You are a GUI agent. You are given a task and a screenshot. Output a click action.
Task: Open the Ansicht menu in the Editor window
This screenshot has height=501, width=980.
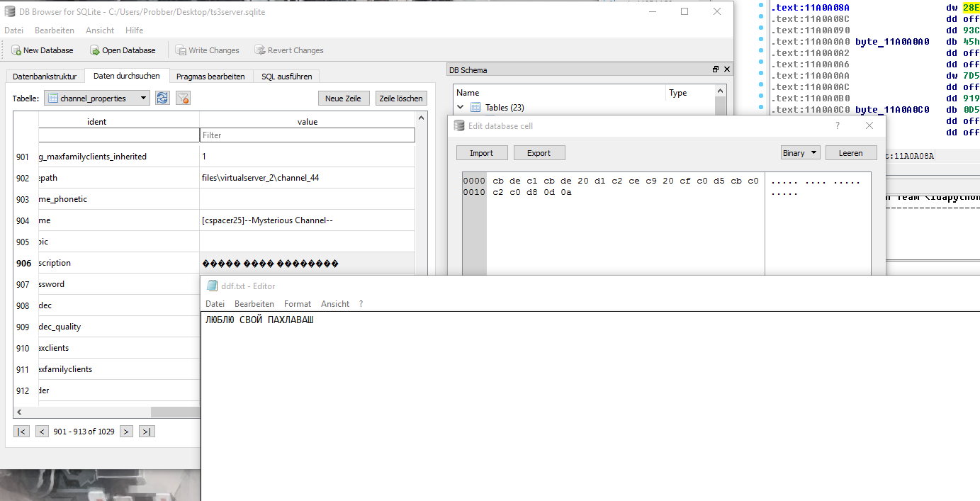click(335, 303)
